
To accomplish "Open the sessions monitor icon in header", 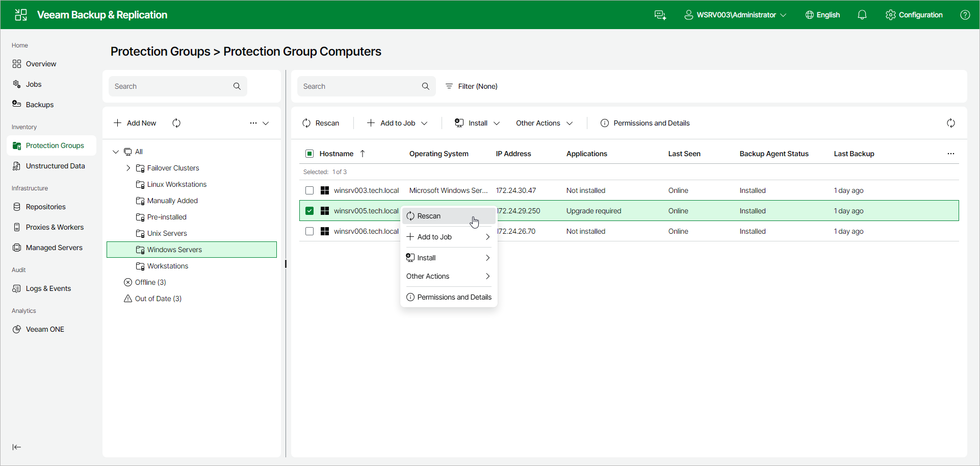I will click(x=660, y=15).
